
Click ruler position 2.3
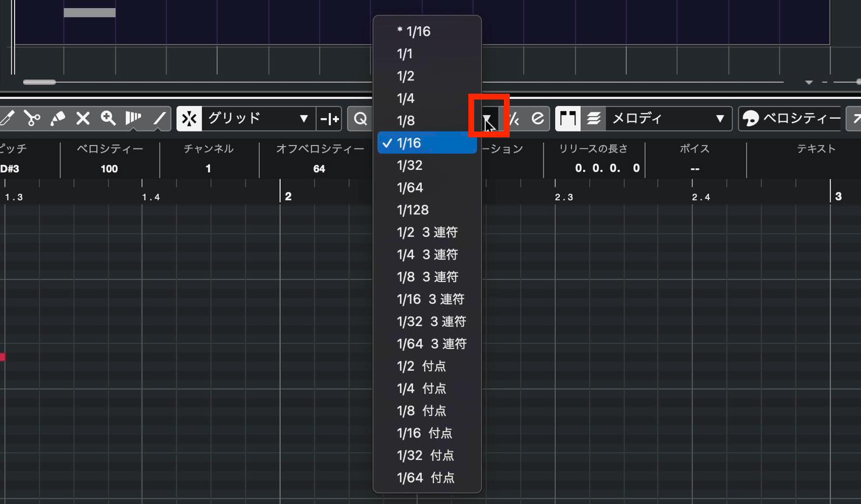[564, 197]
